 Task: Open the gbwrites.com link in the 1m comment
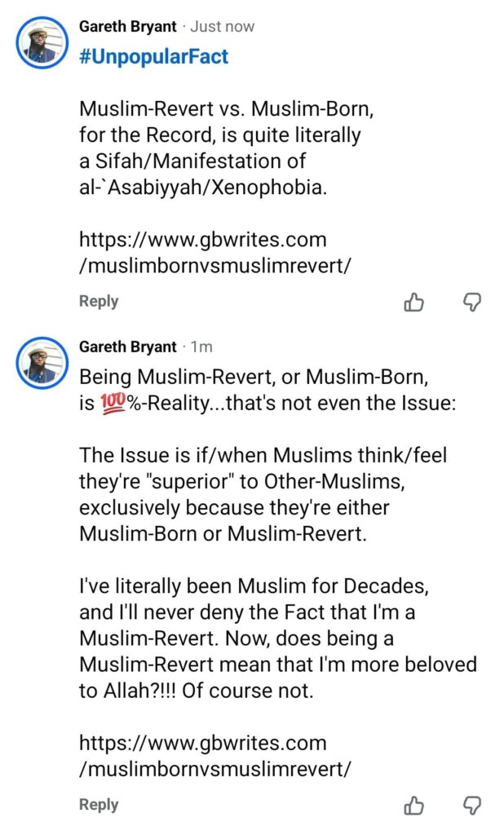click(x=215, y=755)
